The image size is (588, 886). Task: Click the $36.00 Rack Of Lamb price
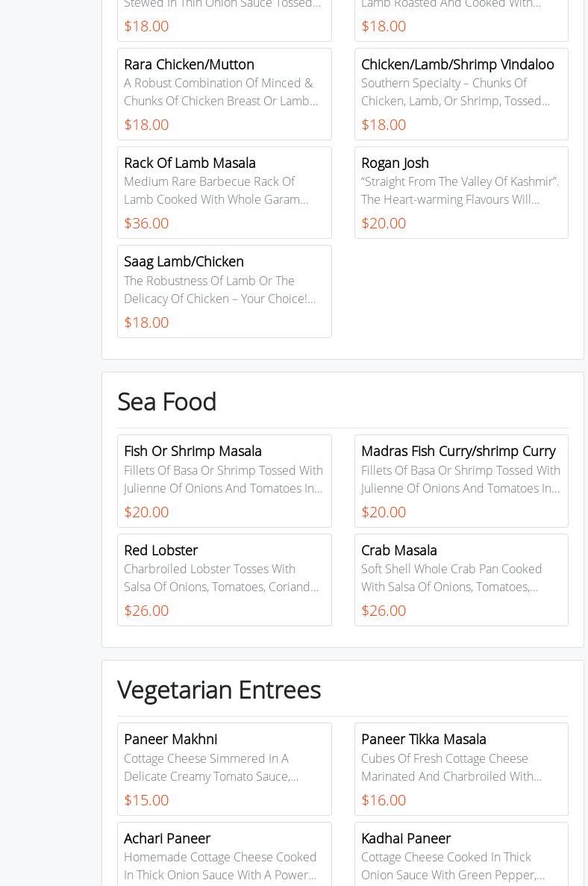click(x=146, y=223)
